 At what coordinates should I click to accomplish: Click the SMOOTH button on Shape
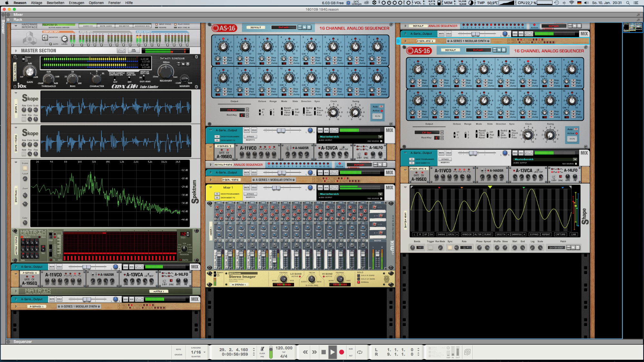501,234
